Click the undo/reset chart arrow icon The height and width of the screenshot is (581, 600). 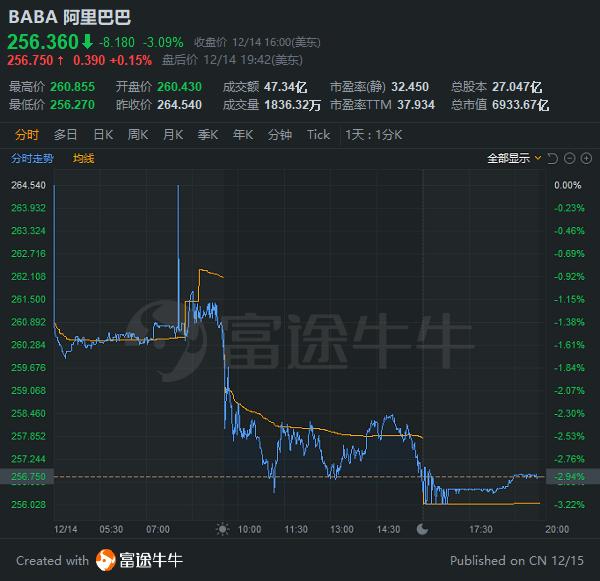point(552,158)
